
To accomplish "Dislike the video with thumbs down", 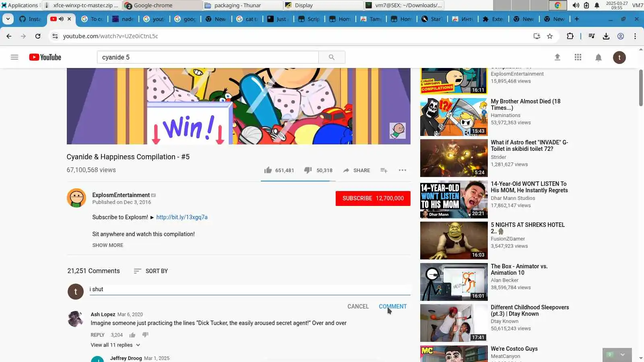I will tap(308, 170).
